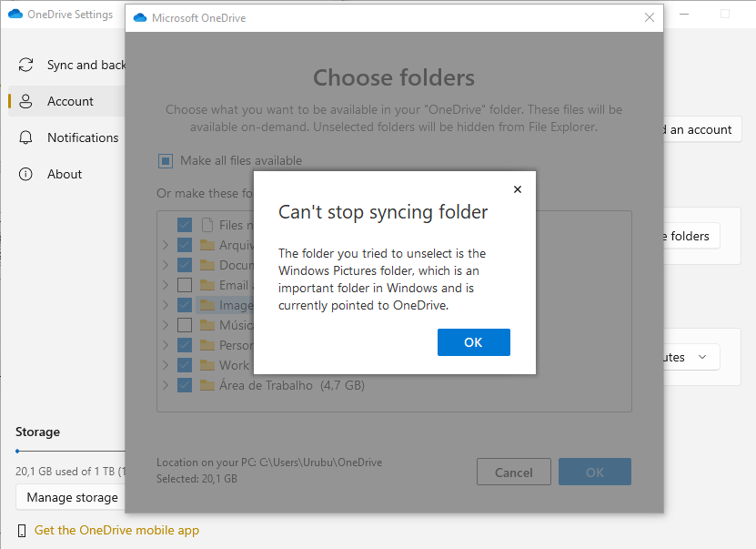Click the 'Location on your PC' path text
Viewport: 756px width, 549px height.
pyautogui.click(x=269, y=463)
